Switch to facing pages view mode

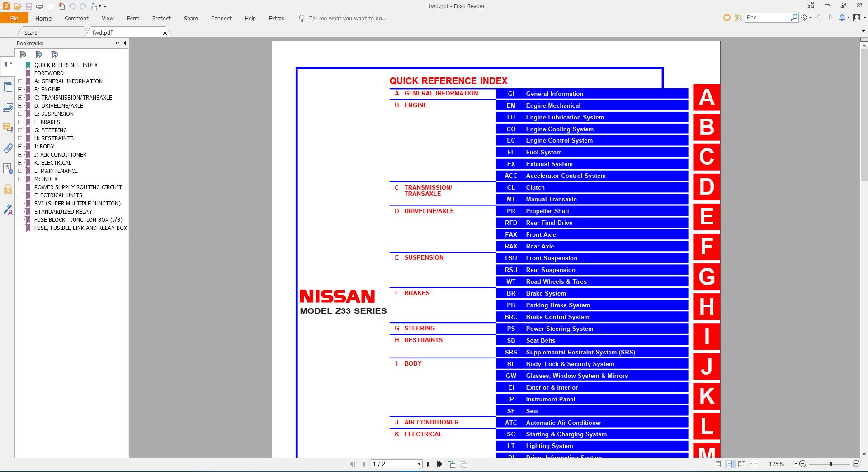741,464
